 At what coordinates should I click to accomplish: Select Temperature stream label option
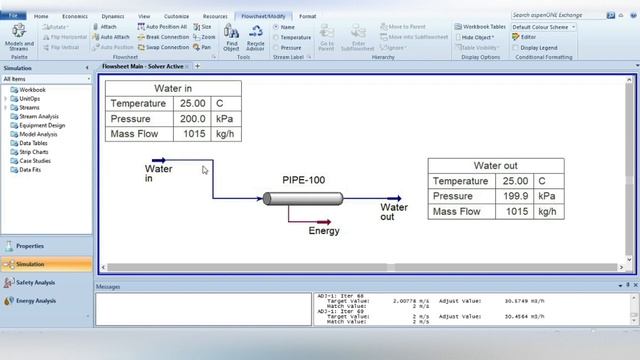[x=276, y=37]
